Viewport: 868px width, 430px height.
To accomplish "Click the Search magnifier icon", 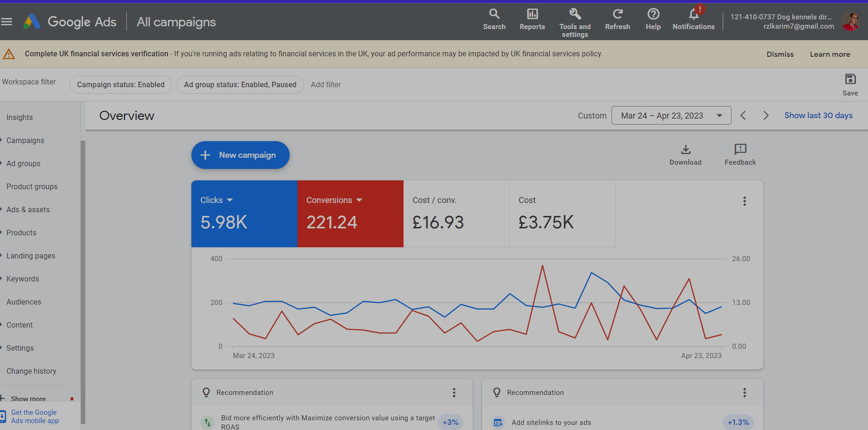I will pyautogui.click(x=494, y=14).
